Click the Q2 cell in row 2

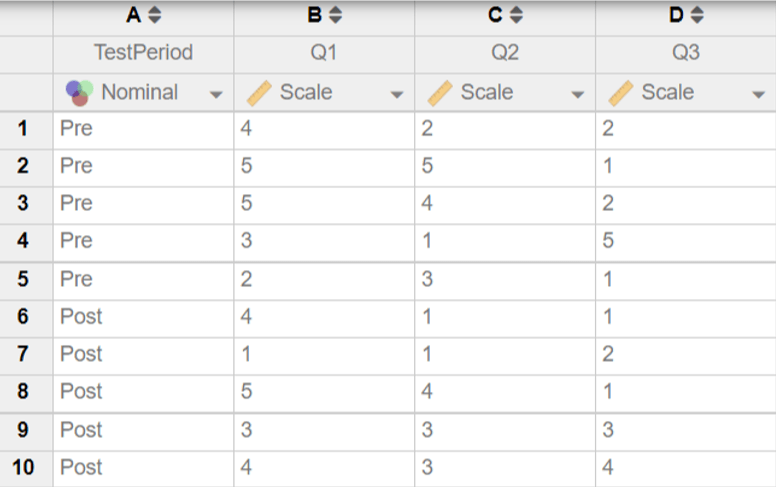504,165
